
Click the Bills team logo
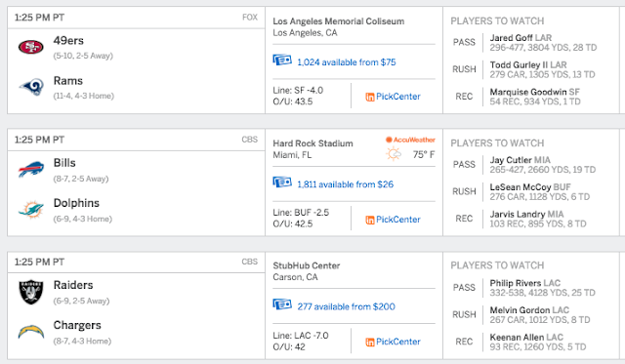pos(30,170)
